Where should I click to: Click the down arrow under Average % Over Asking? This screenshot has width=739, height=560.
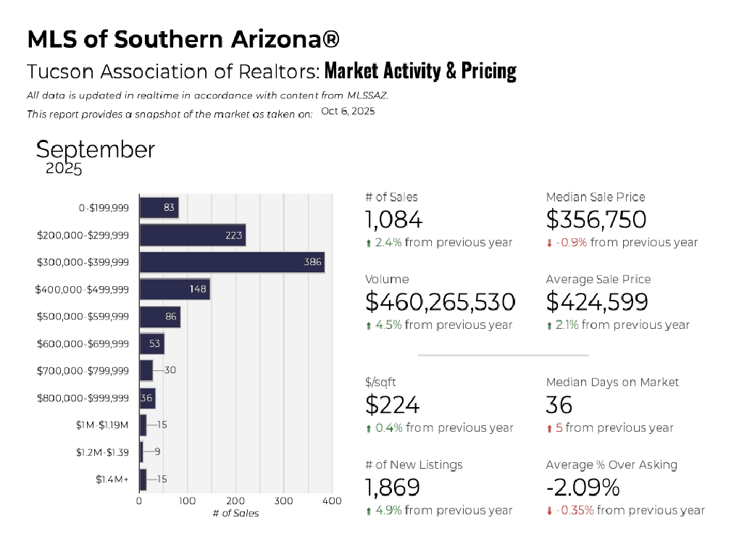point(549,511)
